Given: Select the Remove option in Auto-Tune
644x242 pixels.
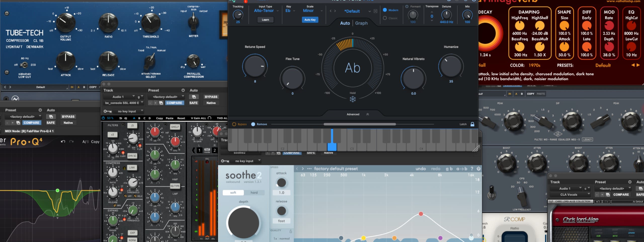Looking at the screenshot, I should (253, 124).
